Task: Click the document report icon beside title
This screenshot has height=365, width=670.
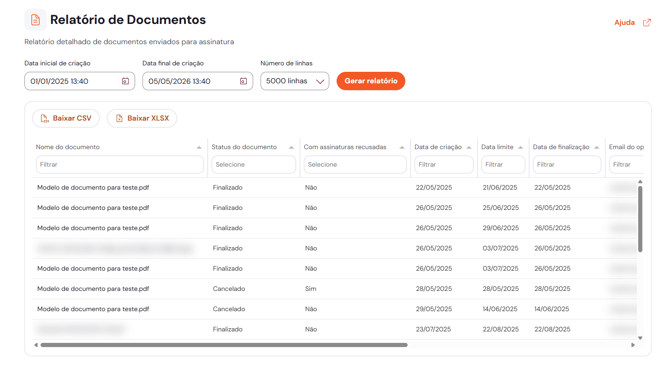Action: pyautogui.click(x=35, y=20)
